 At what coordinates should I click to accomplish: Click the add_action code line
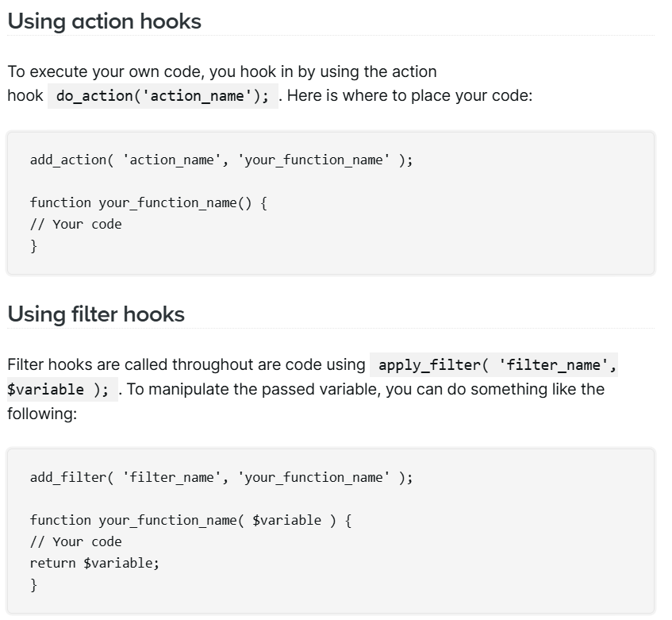pyautogui.click(x=221, y=160)
